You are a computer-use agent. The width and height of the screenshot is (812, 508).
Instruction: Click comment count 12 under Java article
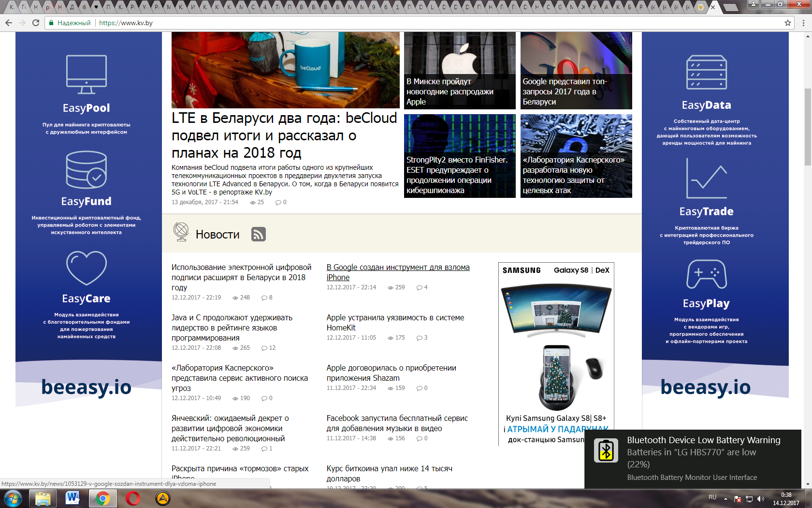(269, 348)
